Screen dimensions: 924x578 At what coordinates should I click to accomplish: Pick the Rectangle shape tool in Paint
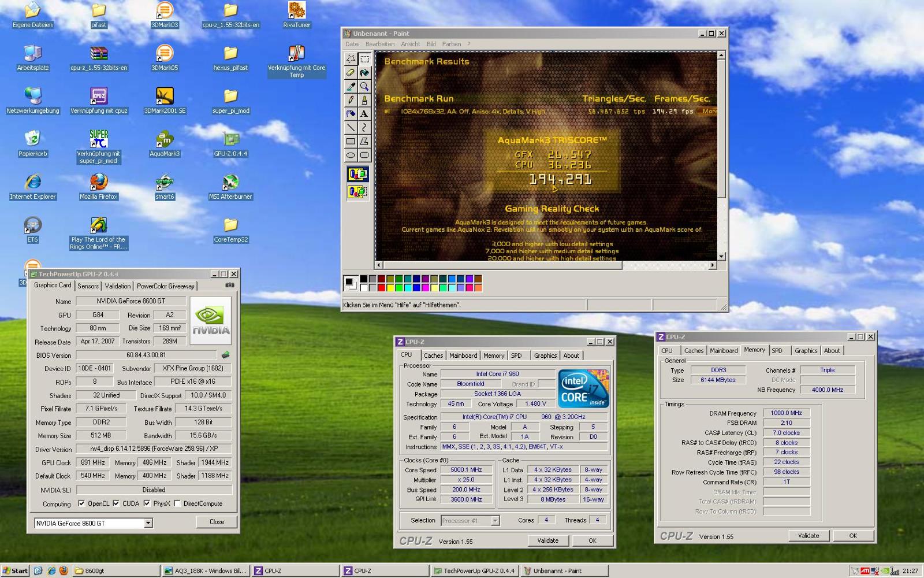pos(351,141)
